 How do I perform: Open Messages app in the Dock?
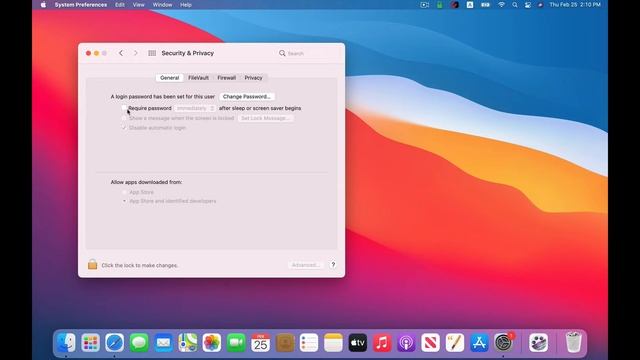[x=139, y=342]
